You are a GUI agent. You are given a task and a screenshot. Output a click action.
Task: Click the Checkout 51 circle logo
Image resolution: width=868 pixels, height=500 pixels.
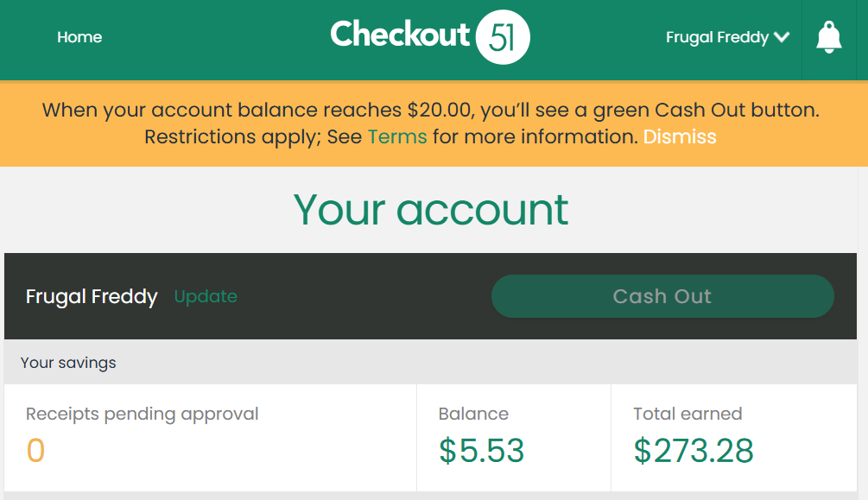click(503, 37)
